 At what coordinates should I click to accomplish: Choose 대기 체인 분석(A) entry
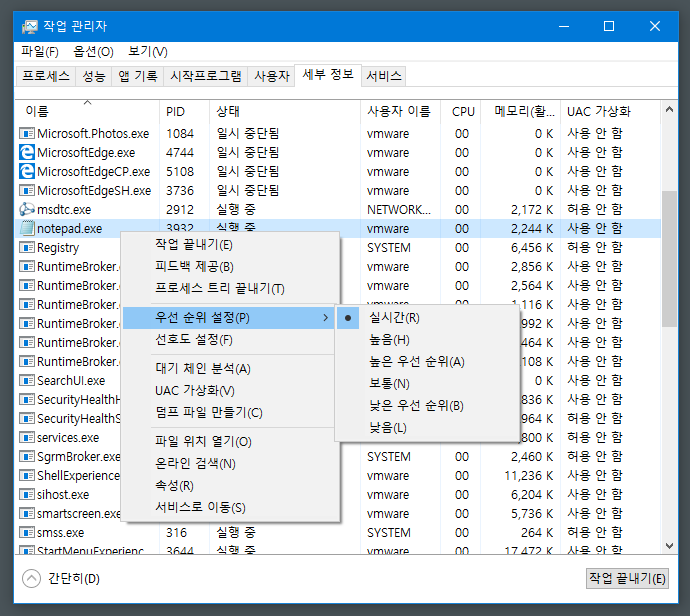click(x=231, y=369)
